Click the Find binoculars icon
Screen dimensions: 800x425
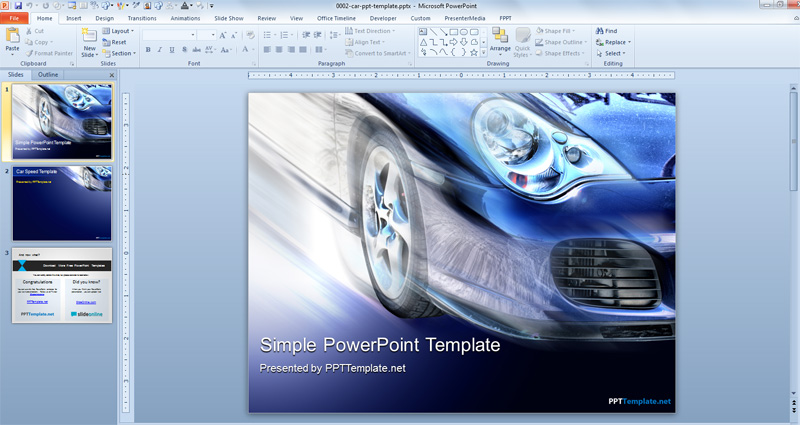pos(599,31)
